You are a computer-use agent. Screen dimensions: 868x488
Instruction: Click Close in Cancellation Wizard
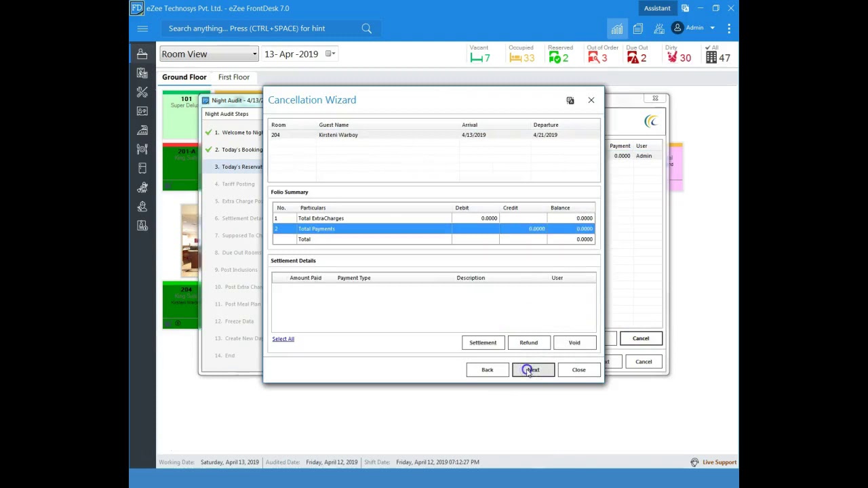[x=578, y=370]
